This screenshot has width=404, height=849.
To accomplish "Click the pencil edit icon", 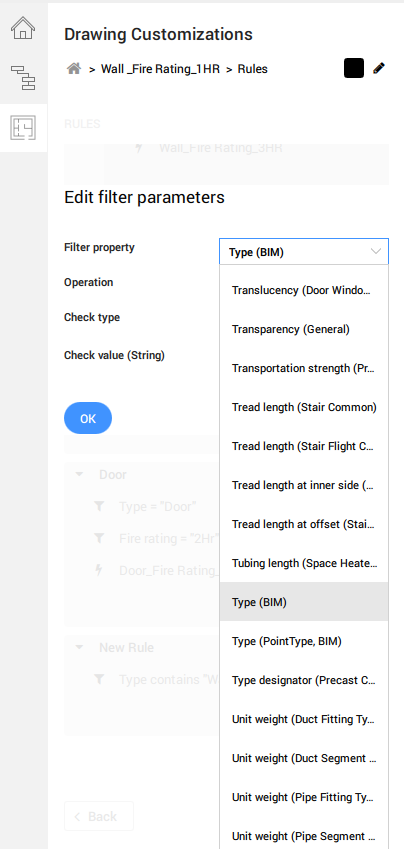I will pos(379,69).
